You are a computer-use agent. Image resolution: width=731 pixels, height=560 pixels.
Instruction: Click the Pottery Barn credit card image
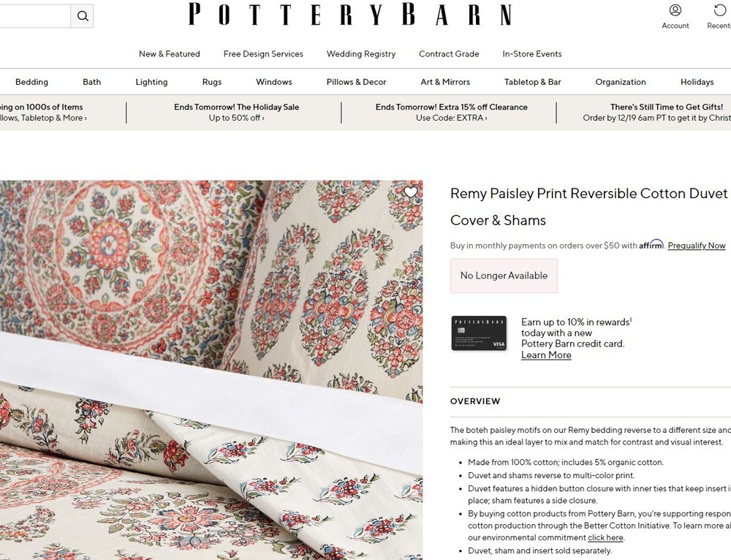[479, 333]
